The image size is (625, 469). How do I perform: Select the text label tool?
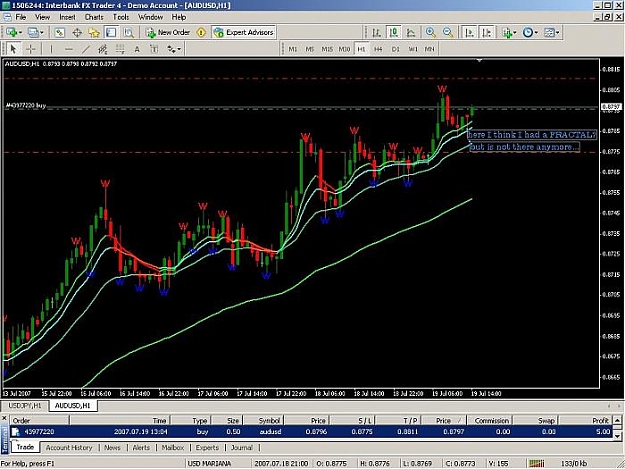tap(154, 49)
